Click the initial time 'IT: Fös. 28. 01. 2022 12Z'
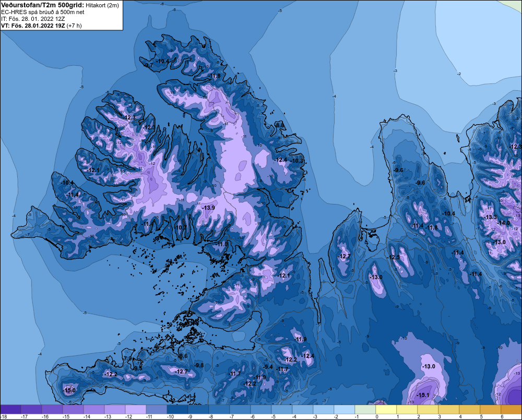This screenshot has height=420, width=522. point(33,19)
